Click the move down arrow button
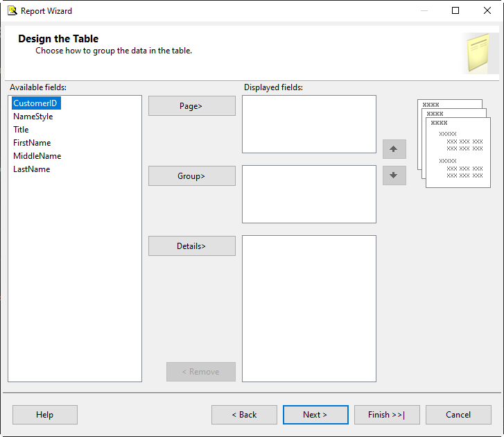 pyautogui.click(x=394, y=175)
